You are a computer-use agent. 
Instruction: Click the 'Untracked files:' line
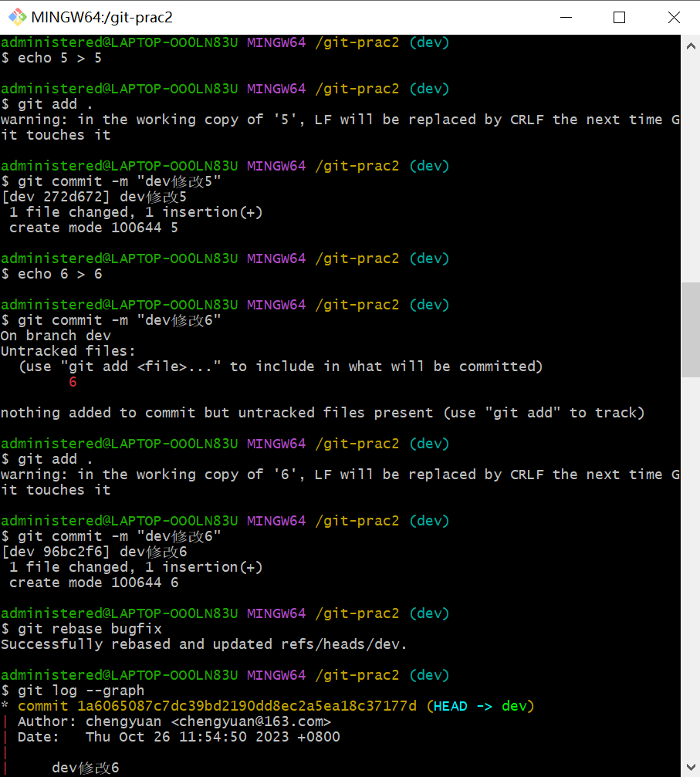tap(68, 351)
